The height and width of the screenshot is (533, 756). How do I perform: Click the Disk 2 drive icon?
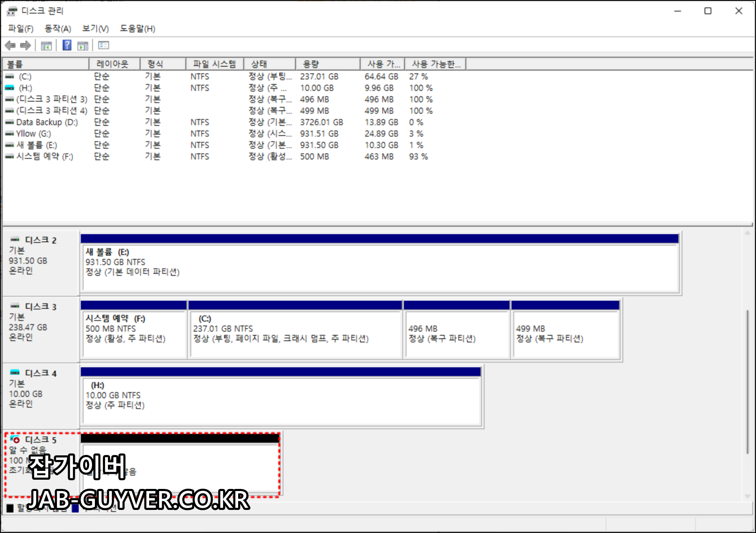pyautogui.click(x=15, y=239)
